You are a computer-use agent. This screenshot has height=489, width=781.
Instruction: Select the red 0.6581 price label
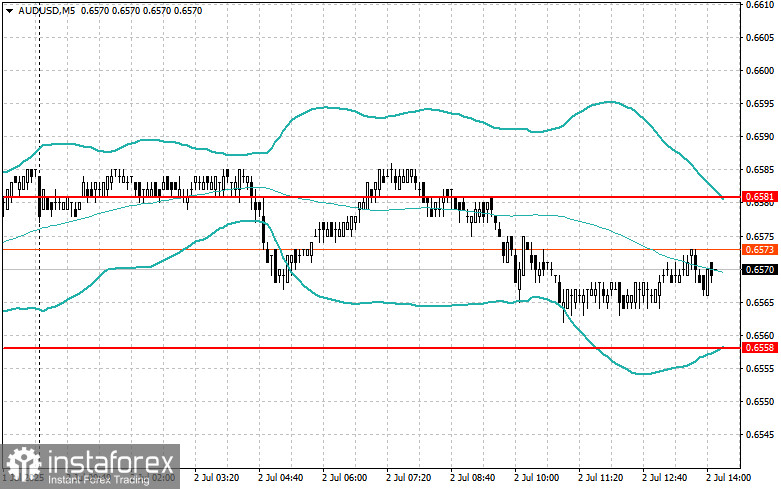point(760,197)
